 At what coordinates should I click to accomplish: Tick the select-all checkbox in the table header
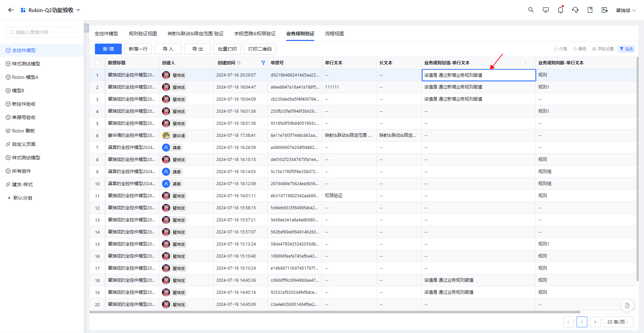click(98, 63)
